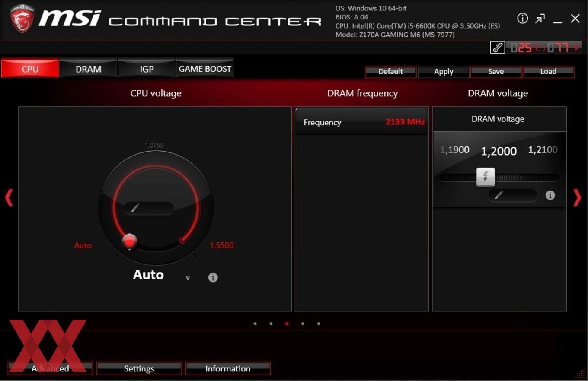588x381 pixels.
Task: Click the DRAM voltage panel header
Action: coord(499,119)
